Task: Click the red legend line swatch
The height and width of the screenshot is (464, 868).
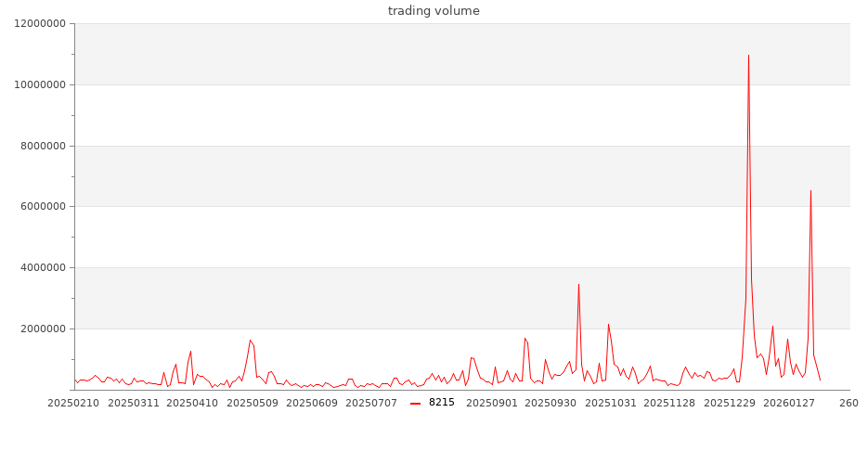Action: coord(416,403)
